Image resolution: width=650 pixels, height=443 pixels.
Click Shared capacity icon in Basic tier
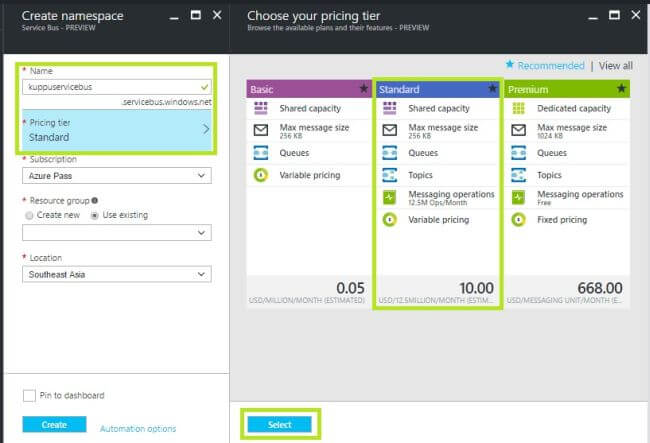pos(261,108)
